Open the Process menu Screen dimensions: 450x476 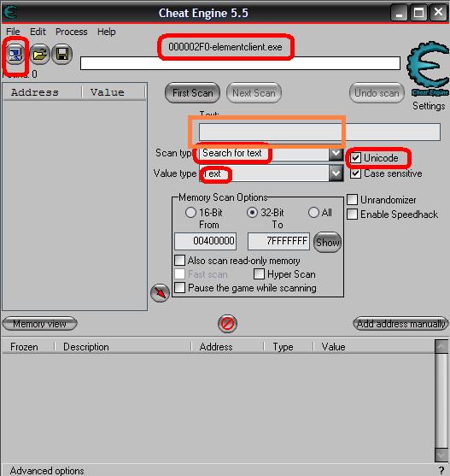pos(71,32)
